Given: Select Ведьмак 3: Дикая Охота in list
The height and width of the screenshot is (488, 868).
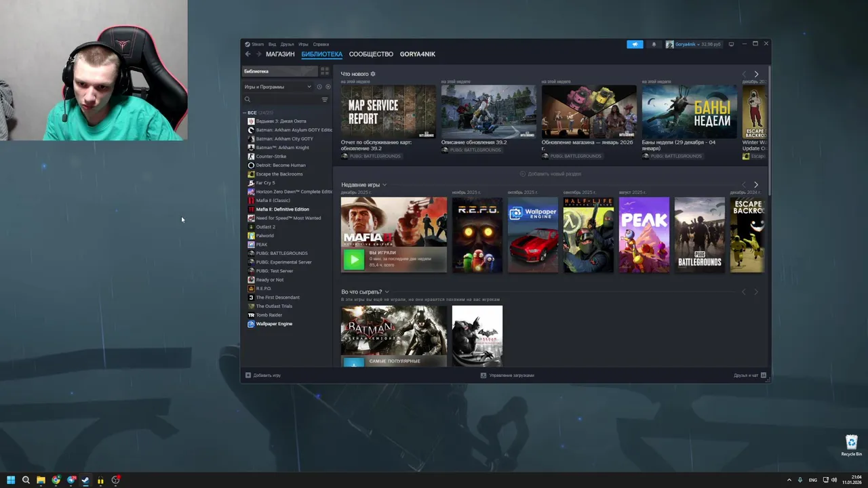Looking at the screenshot, I should tap(281, 121).
